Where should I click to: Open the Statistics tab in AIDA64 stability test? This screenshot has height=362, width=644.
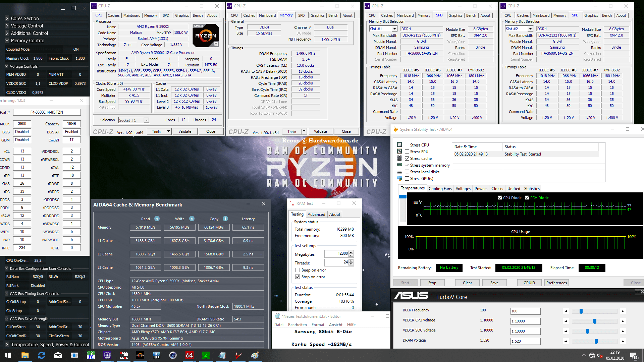(532, 189)
